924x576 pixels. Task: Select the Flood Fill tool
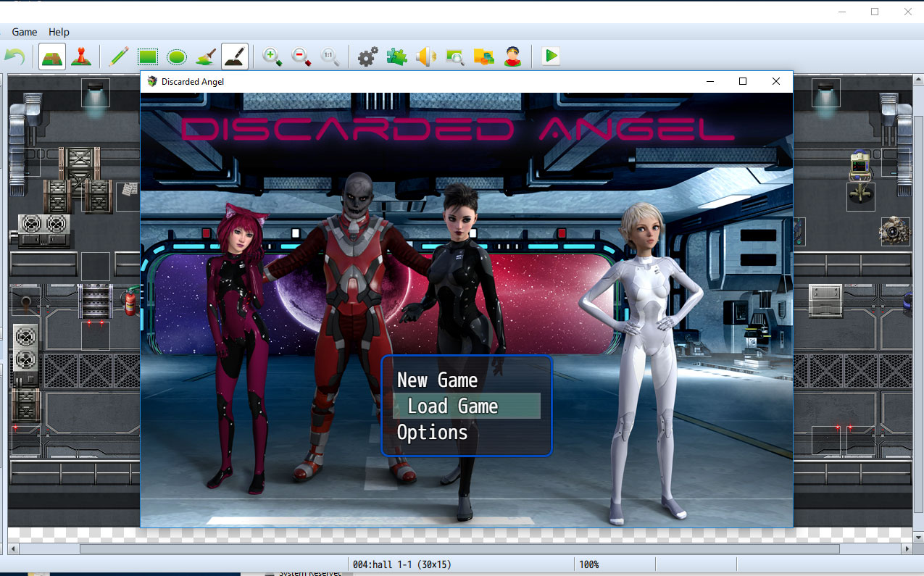tap(206, 57)
